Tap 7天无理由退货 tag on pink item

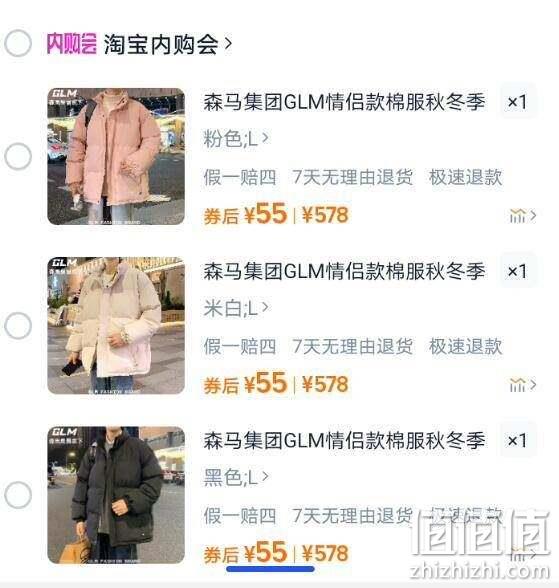click(352, 177)
